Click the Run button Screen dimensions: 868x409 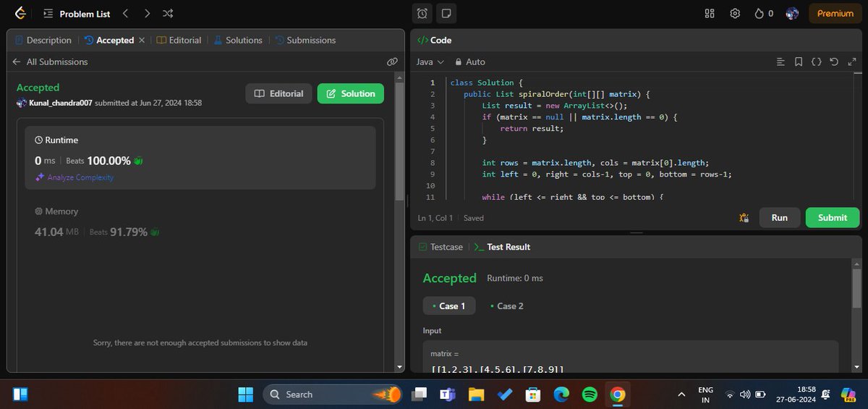(x=779, y=218)
